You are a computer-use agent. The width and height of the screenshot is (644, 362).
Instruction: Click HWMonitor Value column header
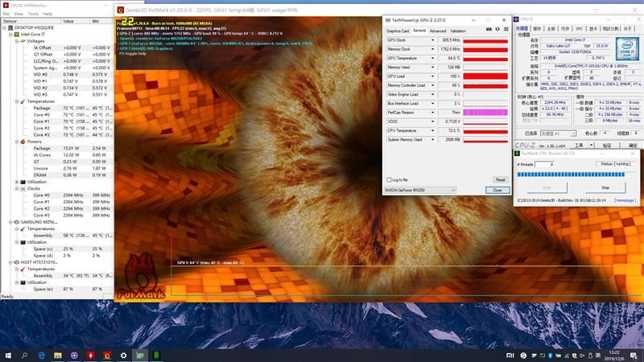[x=76, y=21]
